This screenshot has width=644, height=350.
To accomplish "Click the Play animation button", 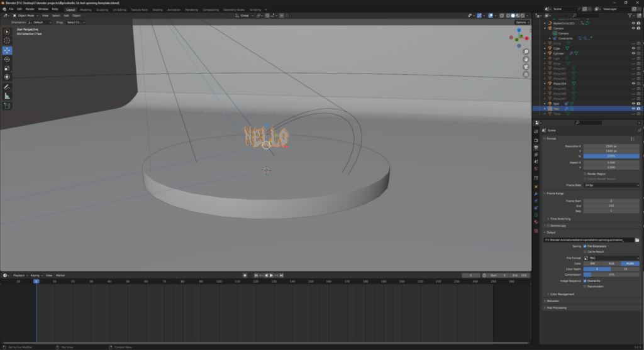I will pos(271,275).
